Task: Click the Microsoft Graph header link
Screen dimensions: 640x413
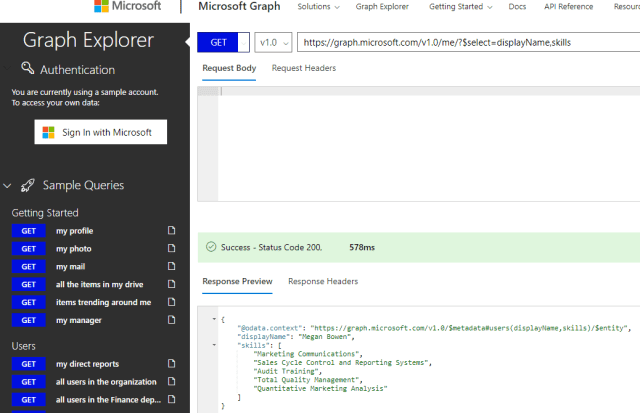Action: click(239, 6)
